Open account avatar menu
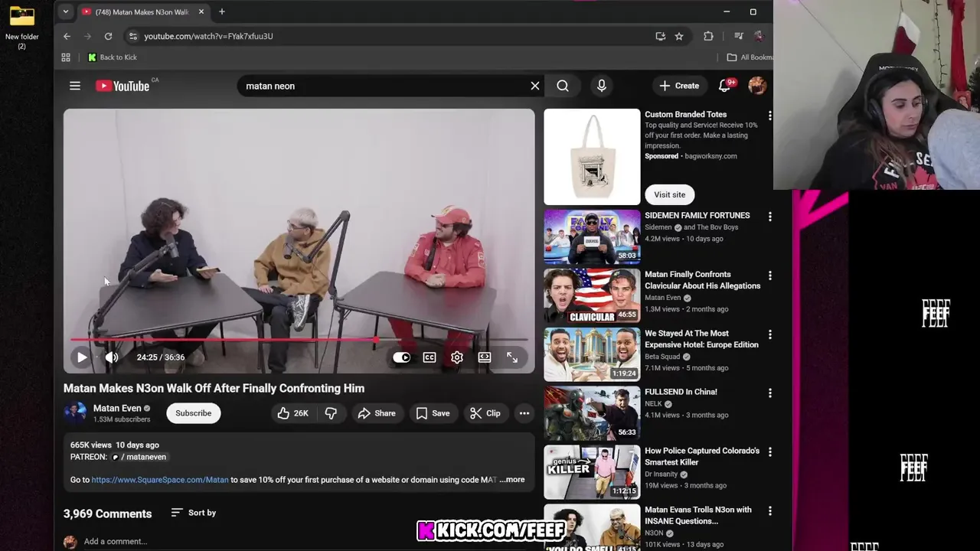The width and height of the screenshot is (980, 551). 757,86
